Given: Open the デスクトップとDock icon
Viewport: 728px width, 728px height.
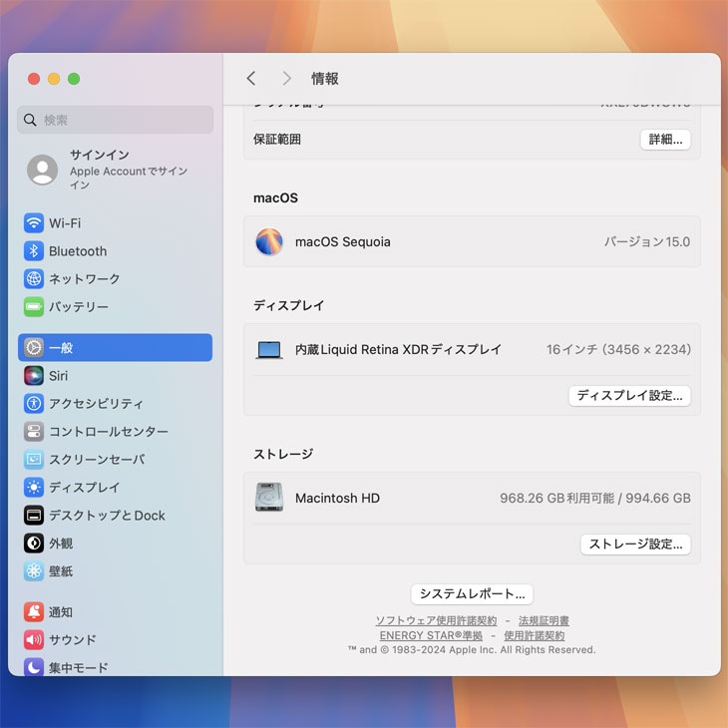Looking at the screenshot, I should (x=34, y=516).
